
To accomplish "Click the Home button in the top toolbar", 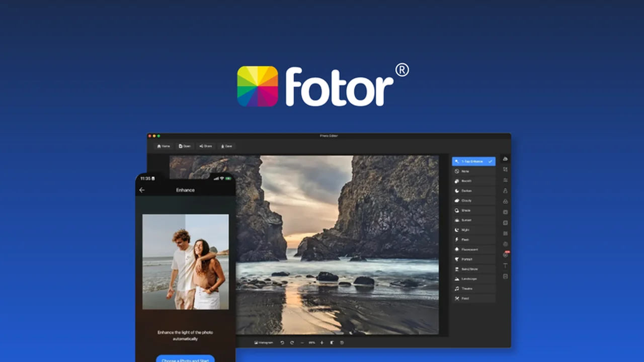I will 164,146.
